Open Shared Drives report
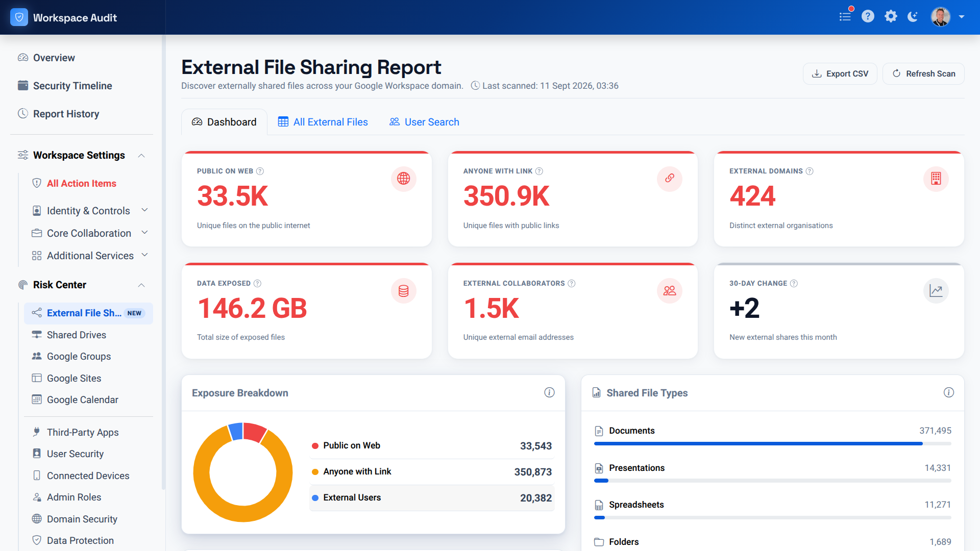Screen dimensions: 980x551 pyautogui.click(x=77, y=335)
